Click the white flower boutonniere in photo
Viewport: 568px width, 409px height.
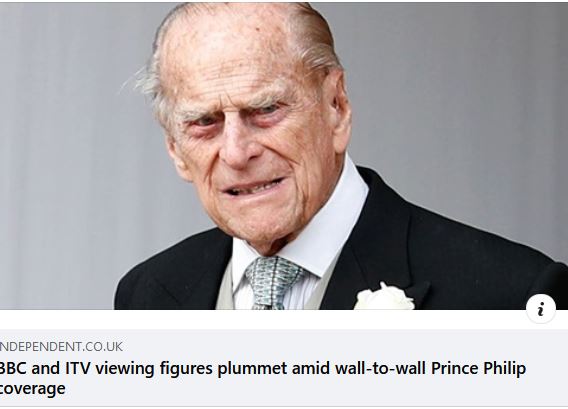point(384,298)
